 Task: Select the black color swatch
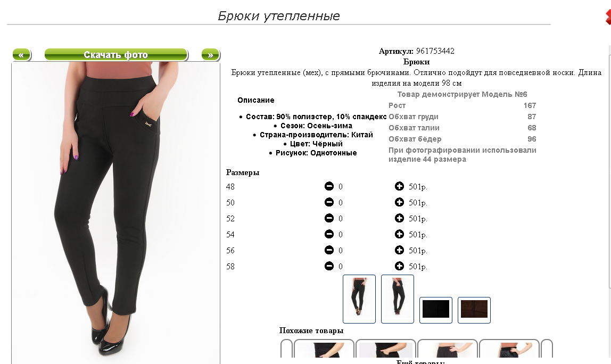click(436, 310)
